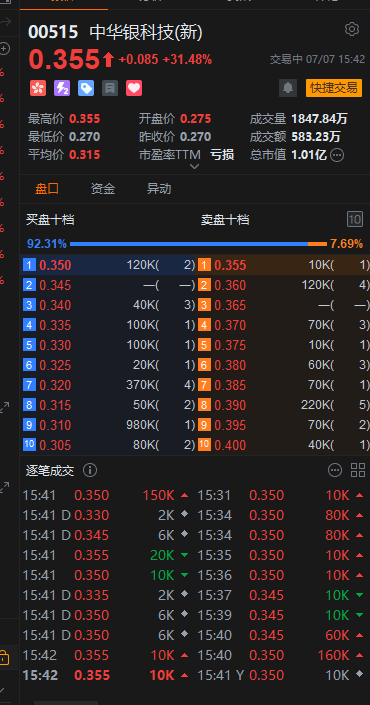370x705 pixels.
Task: Select the 盘口 tab
Action: click(47, 189)
